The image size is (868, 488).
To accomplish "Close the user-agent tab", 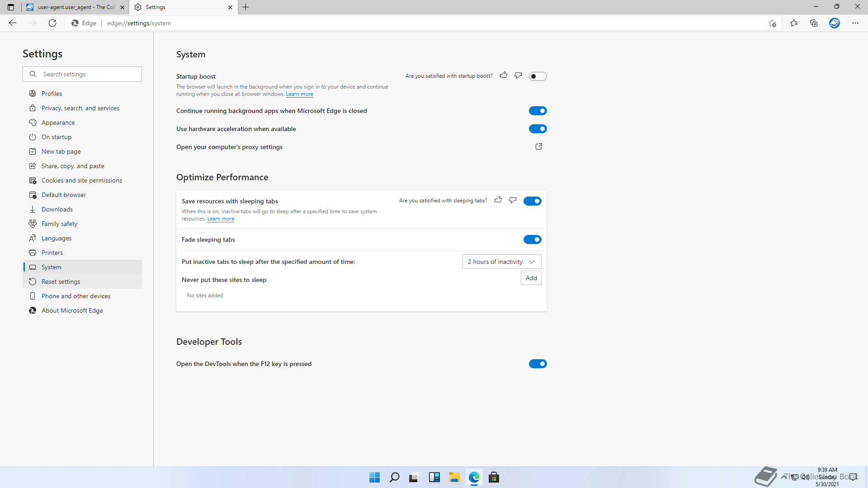I will coord(122,7).
